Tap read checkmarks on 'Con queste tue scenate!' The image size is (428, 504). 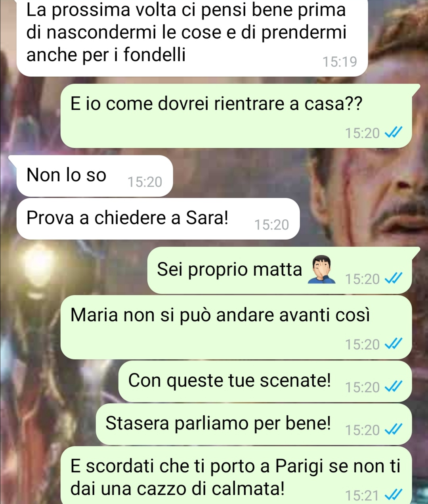pyautogui.click(x=394, y=387)
